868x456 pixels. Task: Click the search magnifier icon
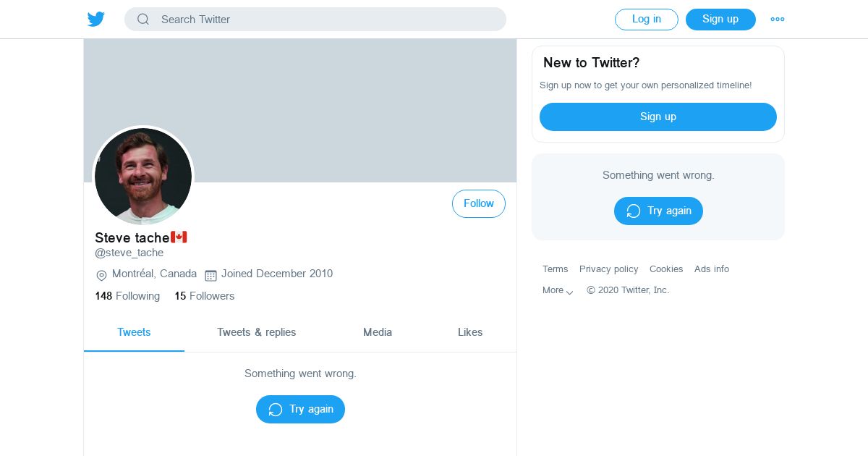143,20
